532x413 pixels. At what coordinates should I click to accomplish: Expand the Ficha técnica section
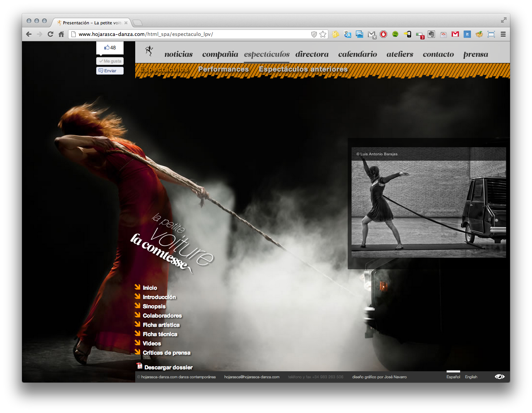pyautogui.click(x=160, y=334)
